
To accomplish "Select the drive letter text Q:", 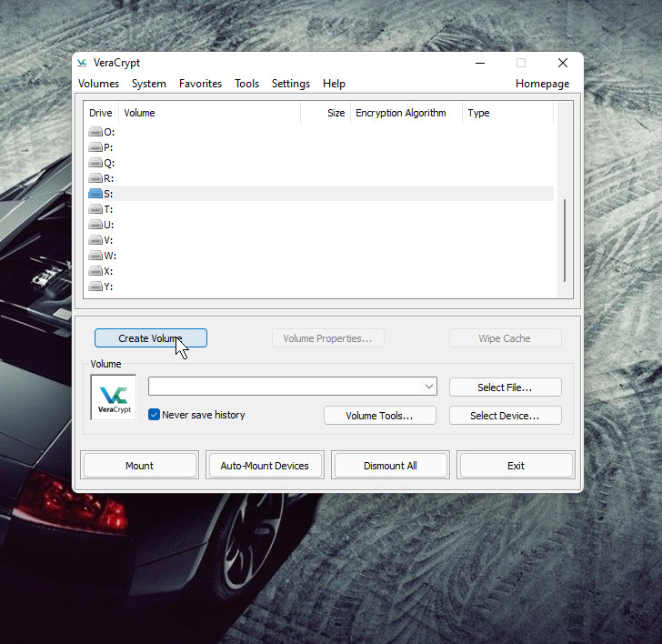I will point(109,163).
